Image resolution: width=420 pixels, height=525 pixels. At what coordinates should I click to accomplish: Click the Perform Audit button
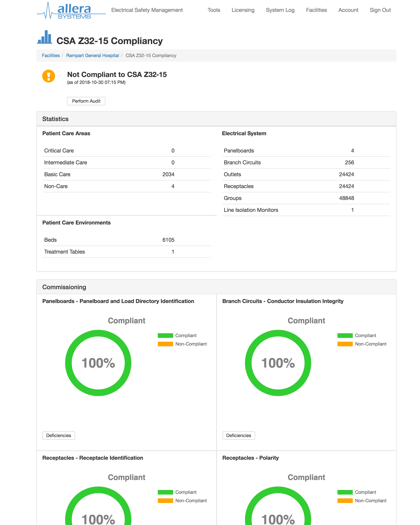click(x=86, y=101)
